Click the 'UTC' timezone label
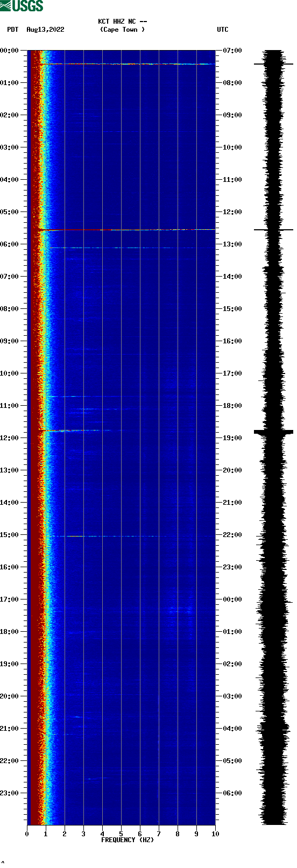 (x=223, y=30)
